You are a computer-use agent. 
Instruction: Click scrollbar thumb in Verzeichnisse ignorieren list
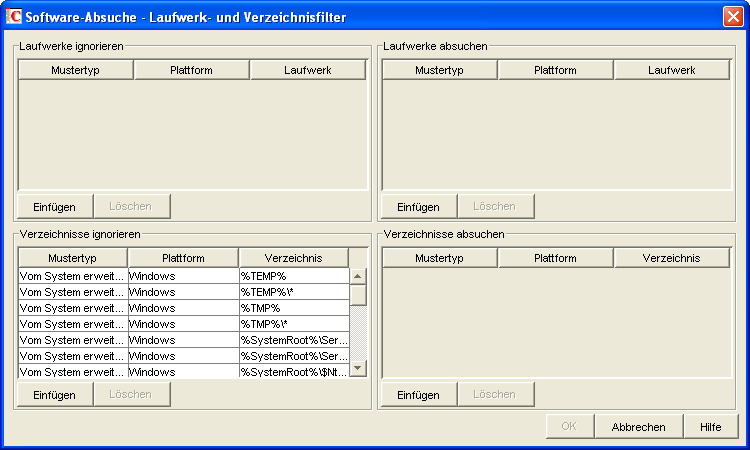coord(358,295)
